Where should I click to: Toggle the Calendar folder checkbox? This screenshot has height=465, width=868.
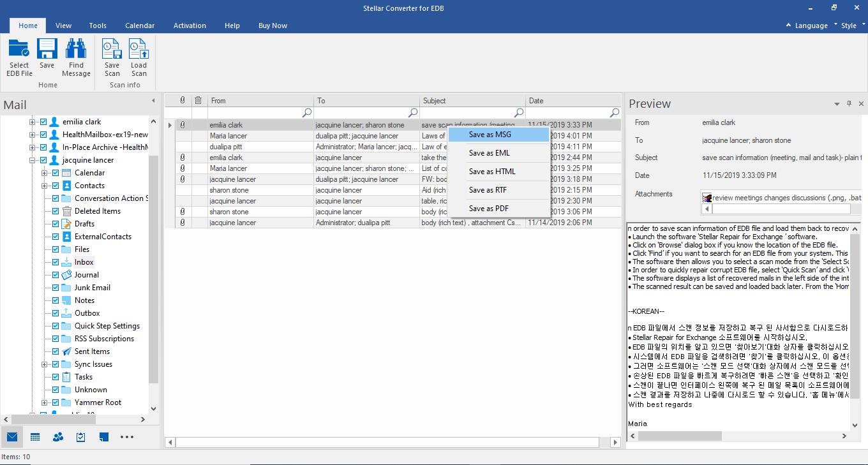click(56, 173)
